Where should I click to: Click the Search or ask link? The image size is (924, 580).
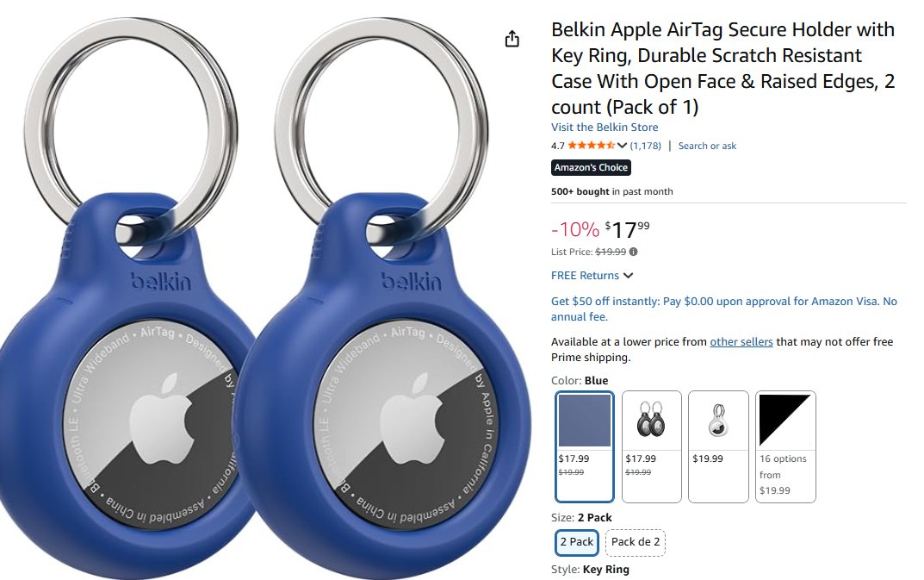pos(707,146)
